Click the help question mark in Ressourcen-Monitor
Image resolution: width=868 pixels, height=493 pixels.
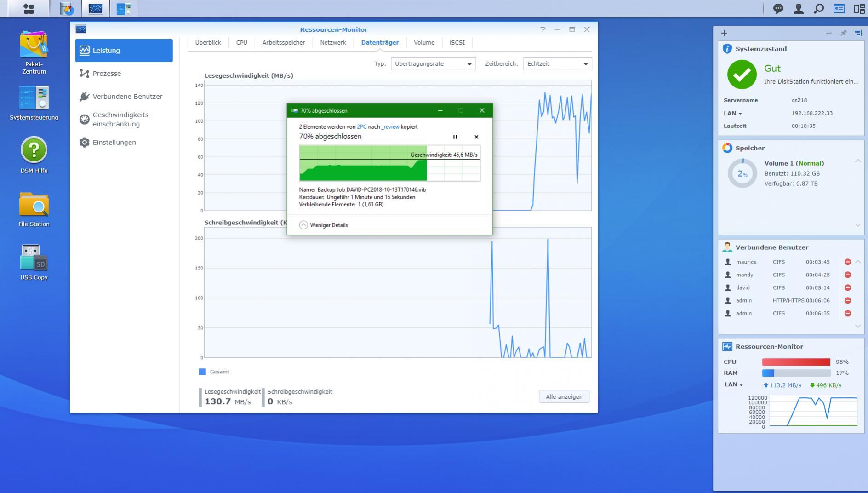point(543,29)
